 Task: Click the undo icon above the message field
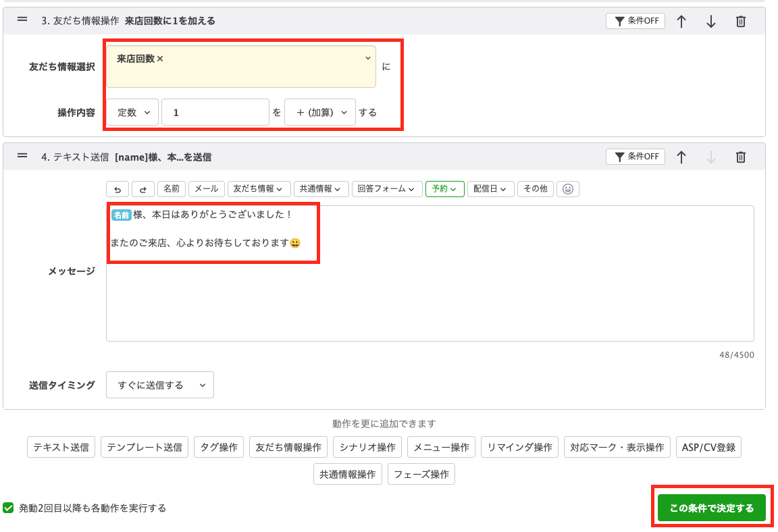click(118, 189)
